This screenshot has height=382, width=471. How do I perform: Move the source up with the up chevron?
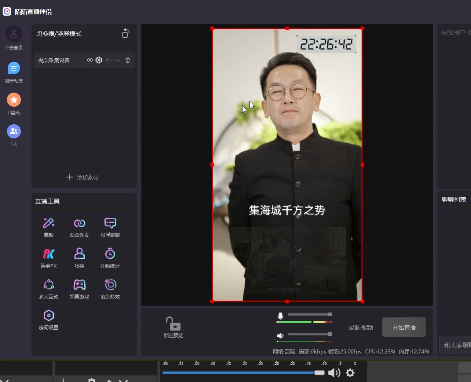(108, 60)
